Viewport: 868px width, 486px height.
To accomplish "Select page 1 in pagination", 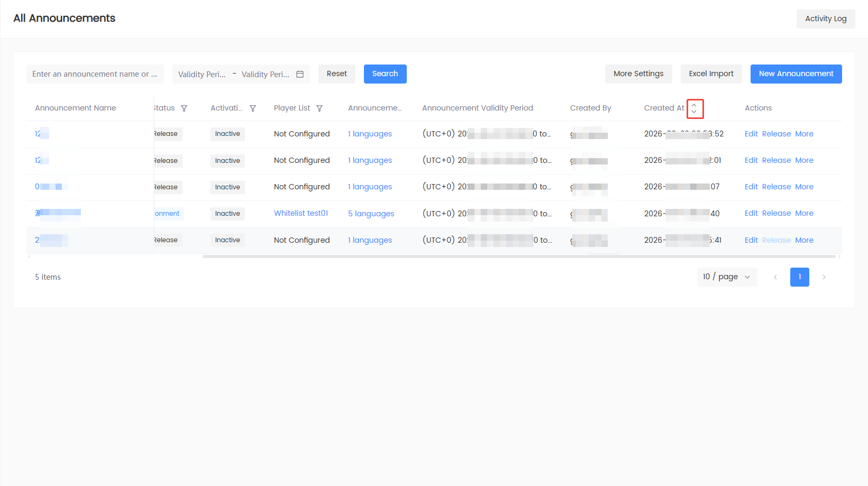I will click(x=800, y=277).
